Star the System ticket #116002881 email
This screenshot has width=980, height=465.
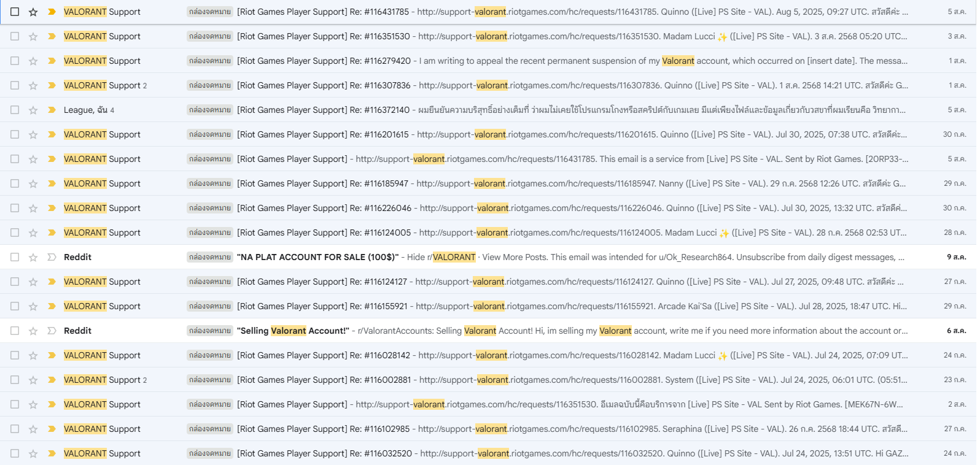(x=33, y=380)
